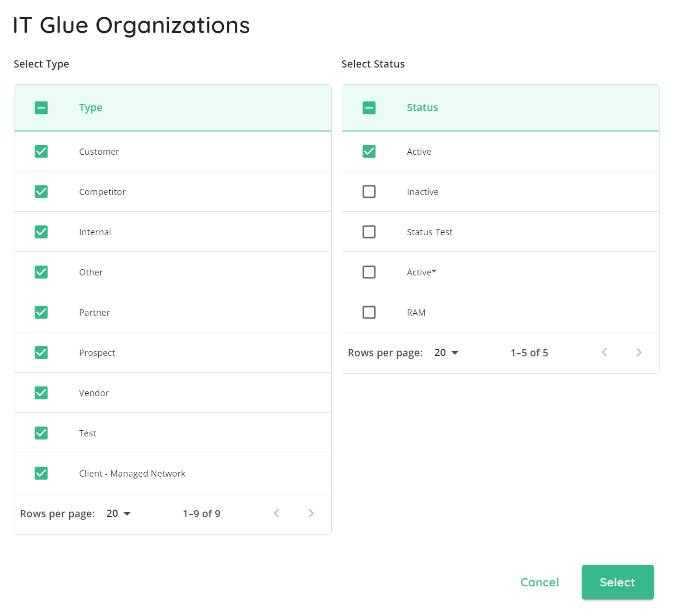This screenshot has height=616, width=673.
Task: Uncheck the Internal type checkbox
Action: coord(41,232)
